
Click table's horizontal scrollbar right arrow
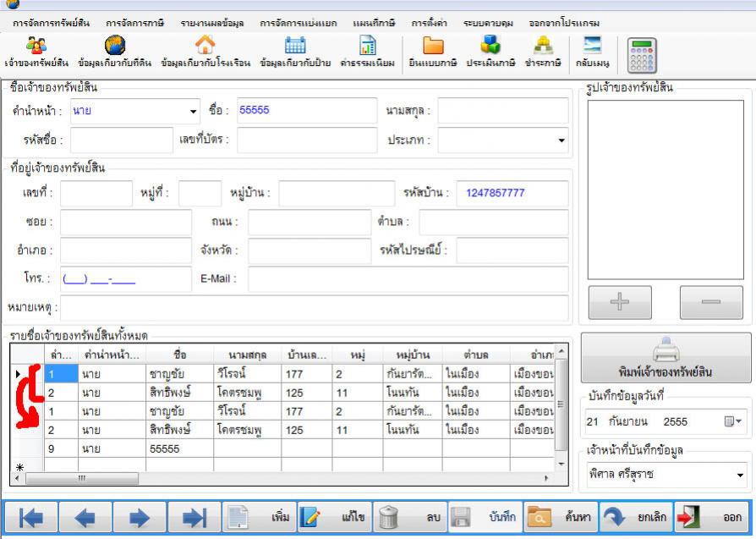(x=546, y=478)
